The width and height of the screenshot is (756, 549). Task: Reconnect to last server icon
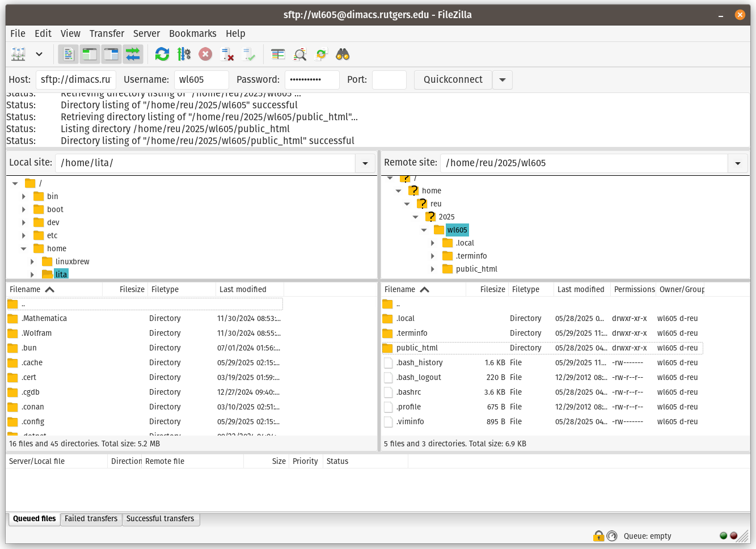[x=248, y=54]
